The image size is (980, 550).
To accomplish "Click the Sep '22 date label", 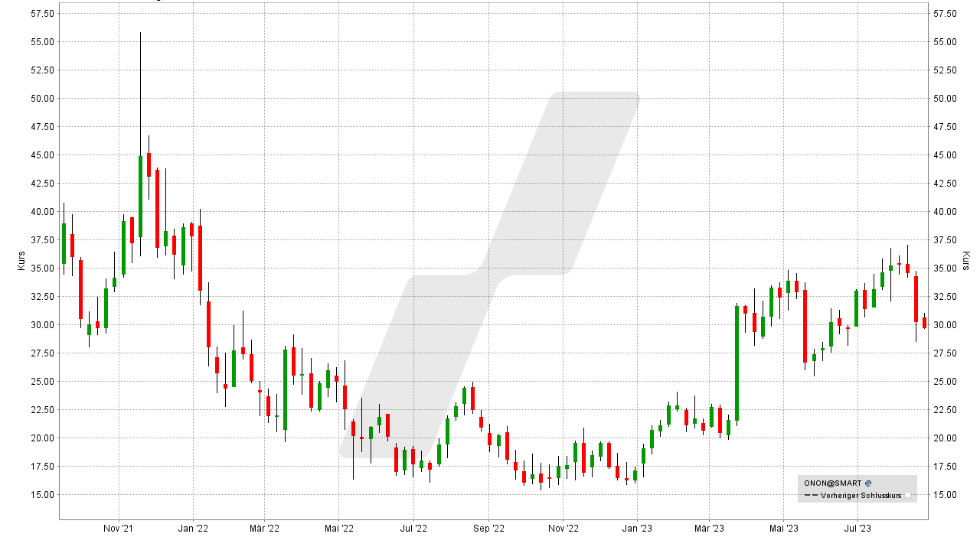I will [488, 529].
